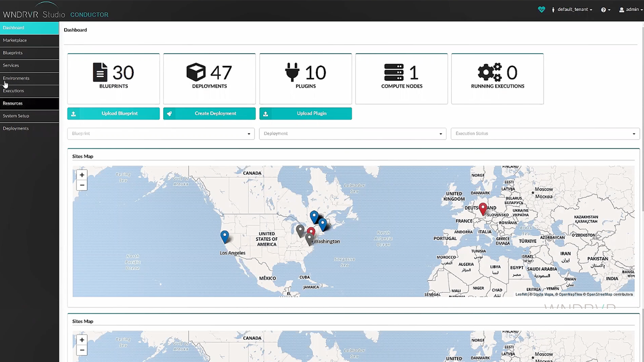
Task: Go to Deployments in the sidebar
Action: (x=29, y=128)
